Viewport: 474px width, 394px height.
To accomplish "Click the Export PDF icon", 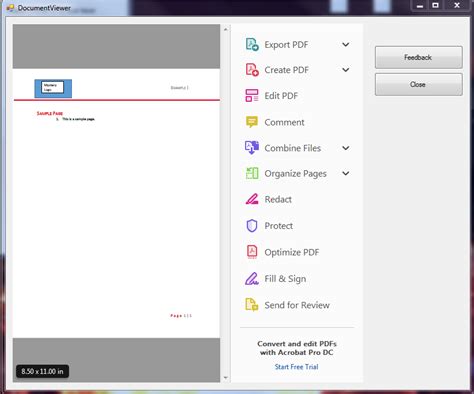I will pyautogui.click(x=252, y=44).
